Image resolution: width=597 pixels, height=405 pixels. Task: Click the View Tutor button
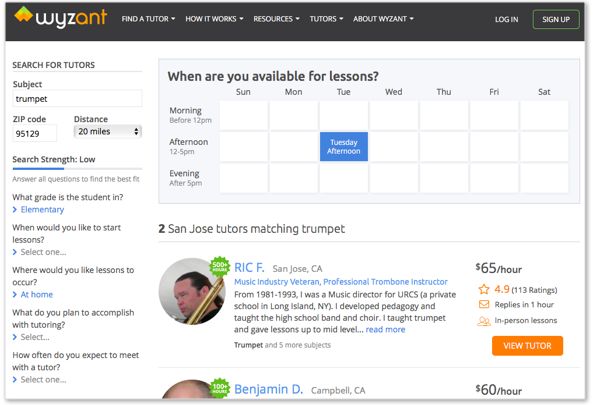tap(527, 346)
